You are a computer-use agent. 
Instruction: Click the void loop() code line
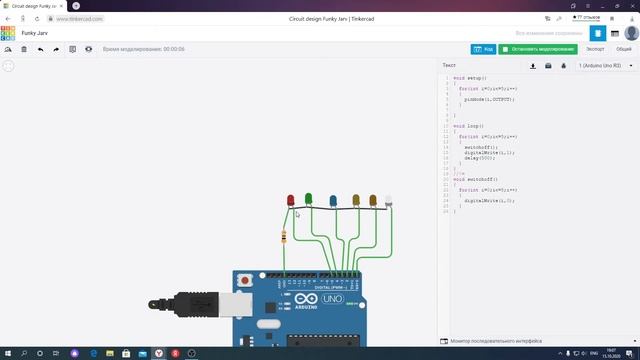click(468, 126)
